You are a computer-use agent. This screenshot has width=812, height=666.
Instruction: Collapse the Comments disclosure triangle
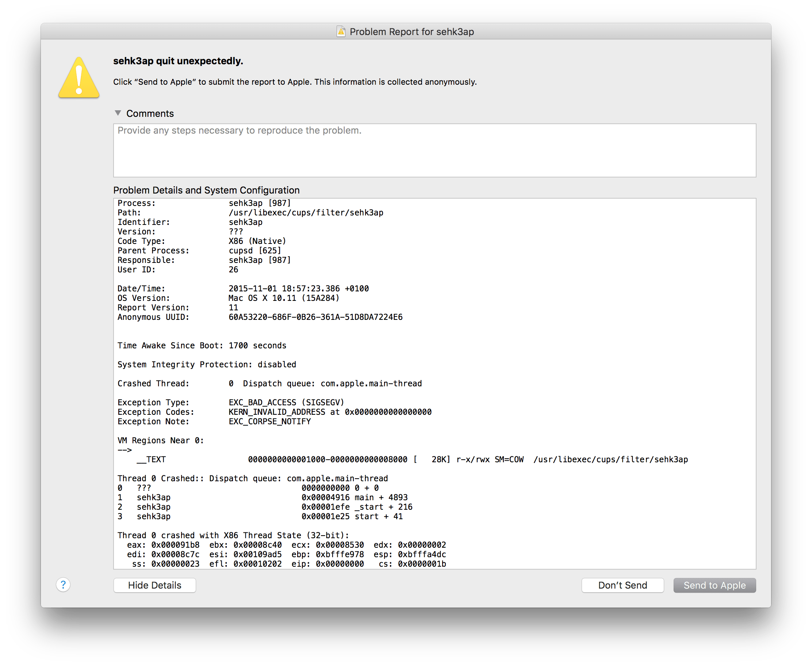click(117, 113)
